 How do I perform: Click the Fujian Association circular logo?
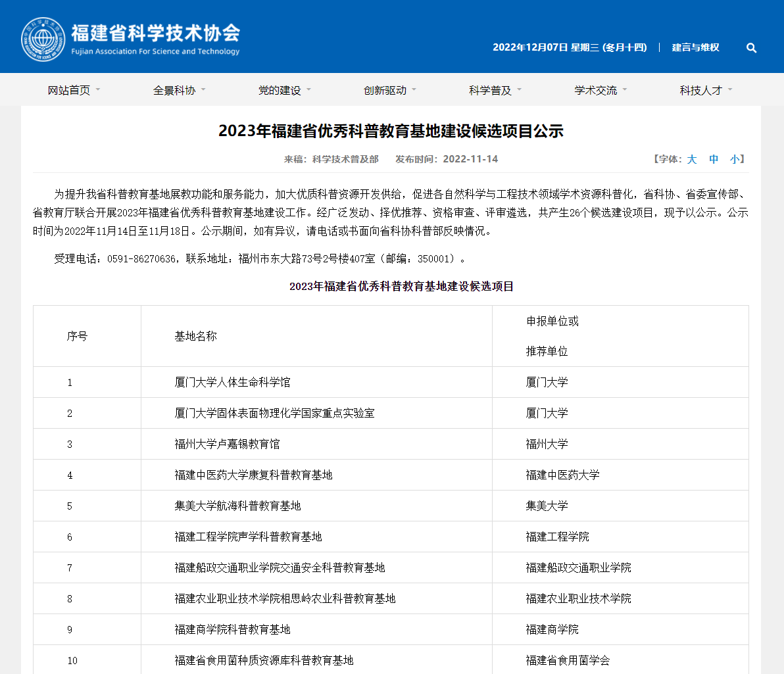point(43,38)
